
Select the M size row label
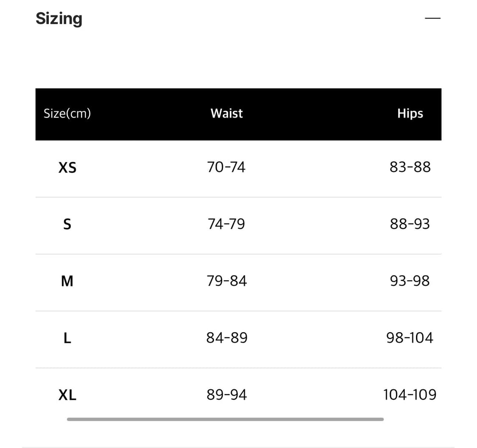(x=67, y=281)
